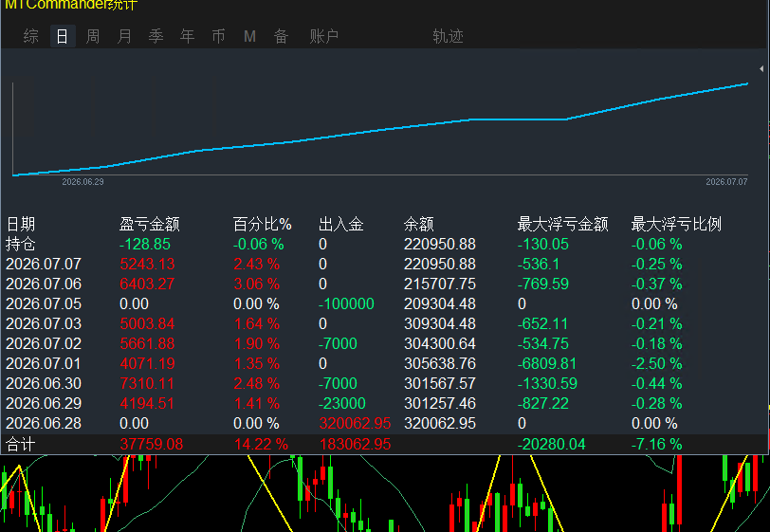770x532 pixels.
Task: Click the 2026.07.07 chart axis label
Action: point(726,182)
